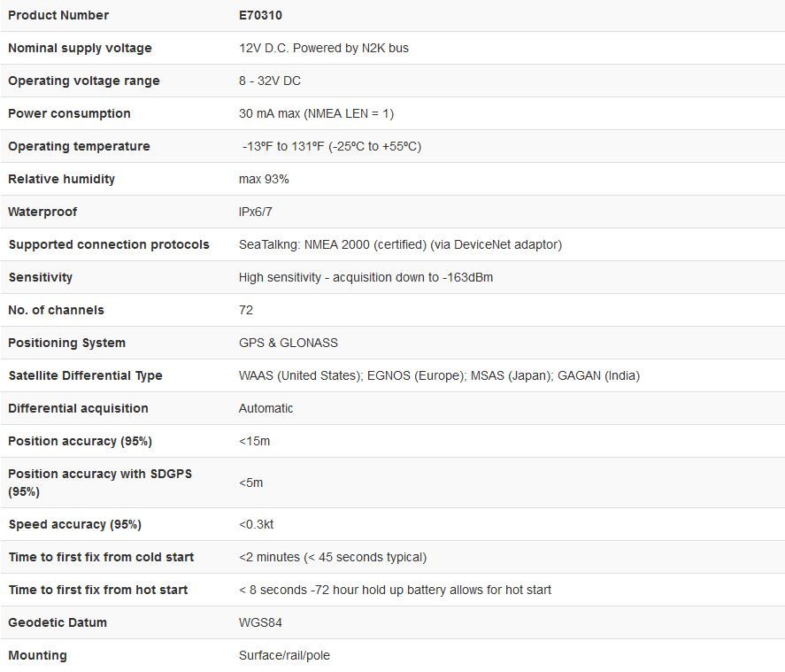
Task: Click the "Automatic" differential acquisition value
Action: (266, 408)
